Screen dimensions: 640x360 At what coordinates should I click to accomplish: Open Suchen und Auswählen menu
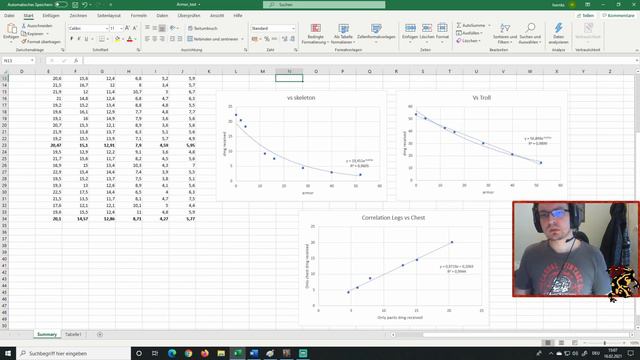tap(530, 34)
